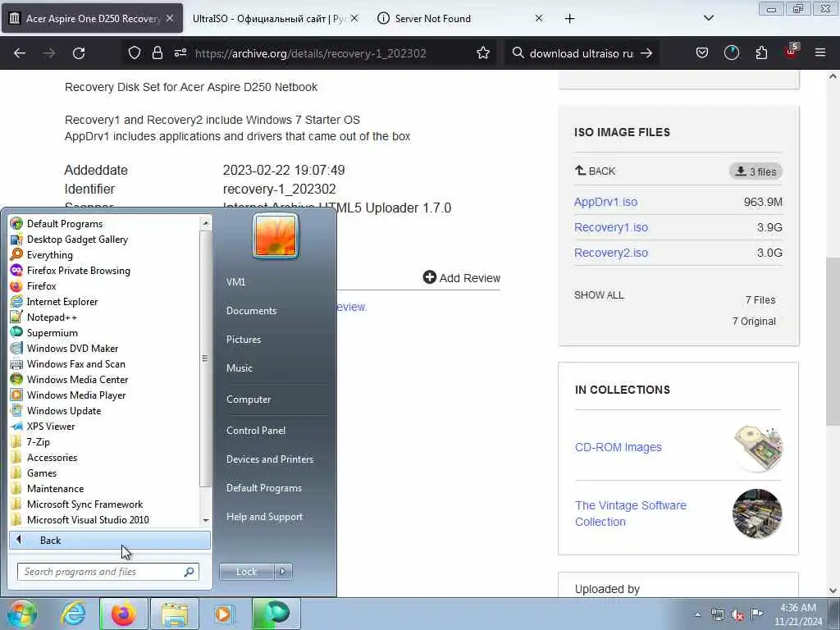Close the UltraISO tab
This screenshot has width=840, height=630.
[x=354, y=18]
